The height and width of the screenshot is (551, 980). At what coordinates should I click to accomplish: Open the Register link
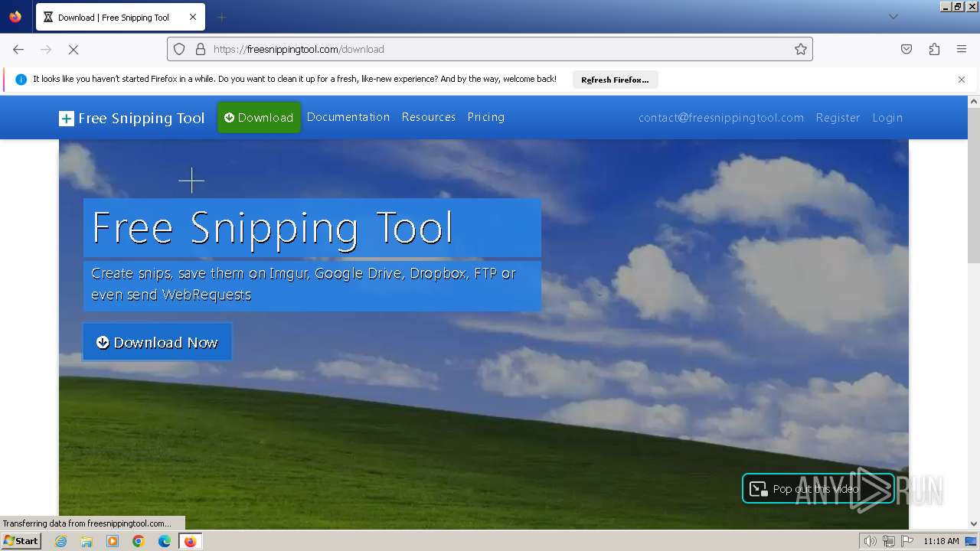838,118
